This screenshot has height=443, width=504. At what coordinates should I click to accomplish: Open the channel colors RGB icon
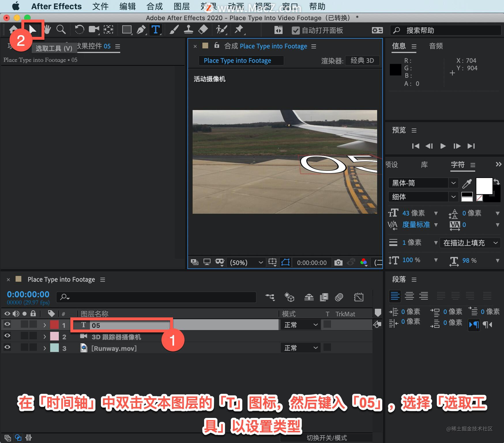point(364,262)
